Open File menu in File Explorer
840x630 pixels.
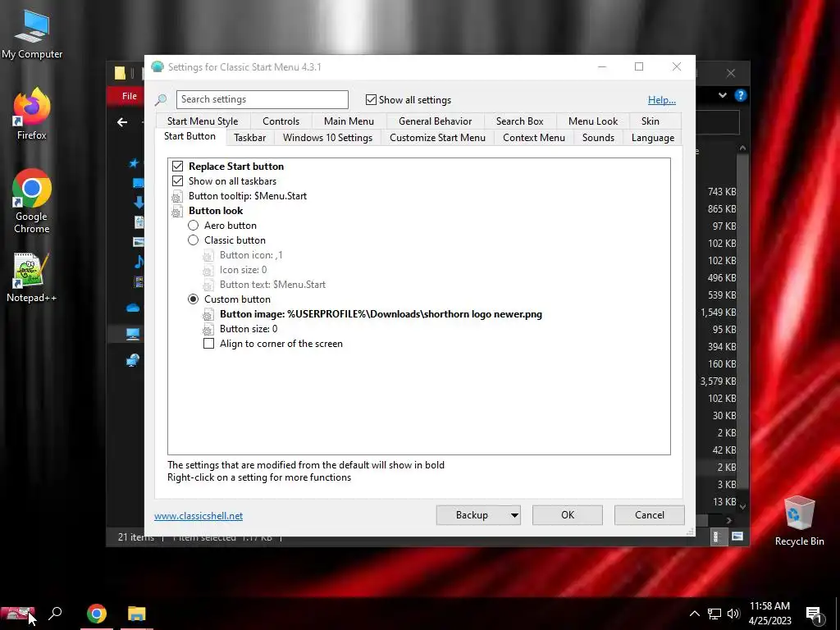pos(129,96)
